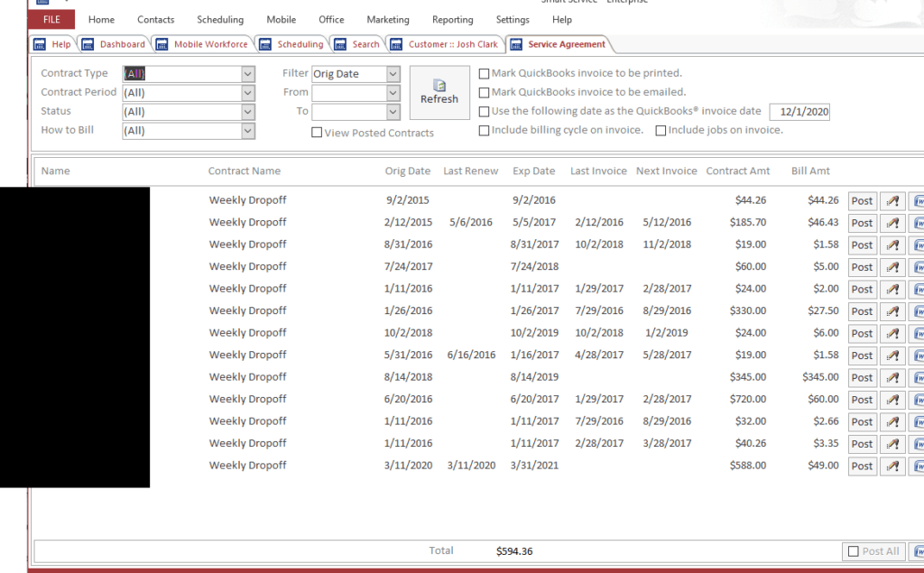The height and width of the screenshot is (573, 924).
Task: Click the pencil icon in the 2/12/2015 row
Action: click(892, 223)
